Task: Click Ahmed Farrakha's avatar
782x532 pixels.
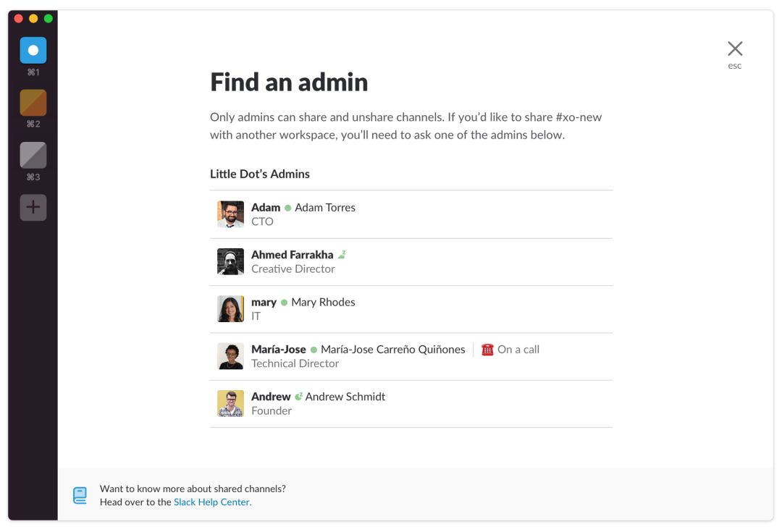Action: click(230, 261)
